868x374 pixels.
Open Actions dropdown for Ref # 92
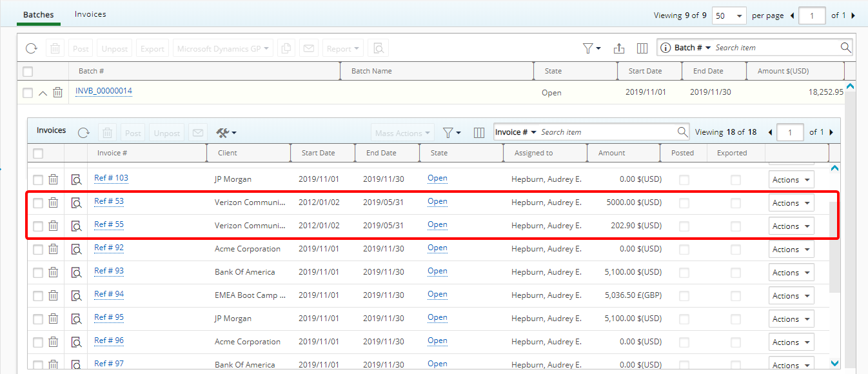click(791, 250)
